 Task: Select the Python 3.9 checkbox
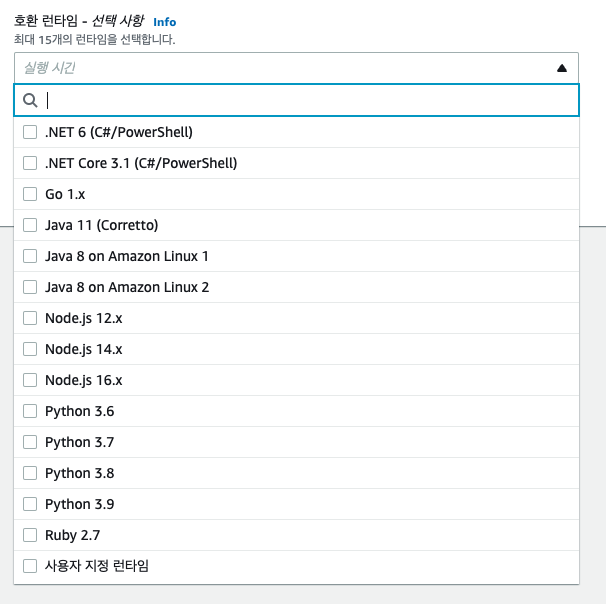pos(30,504)
